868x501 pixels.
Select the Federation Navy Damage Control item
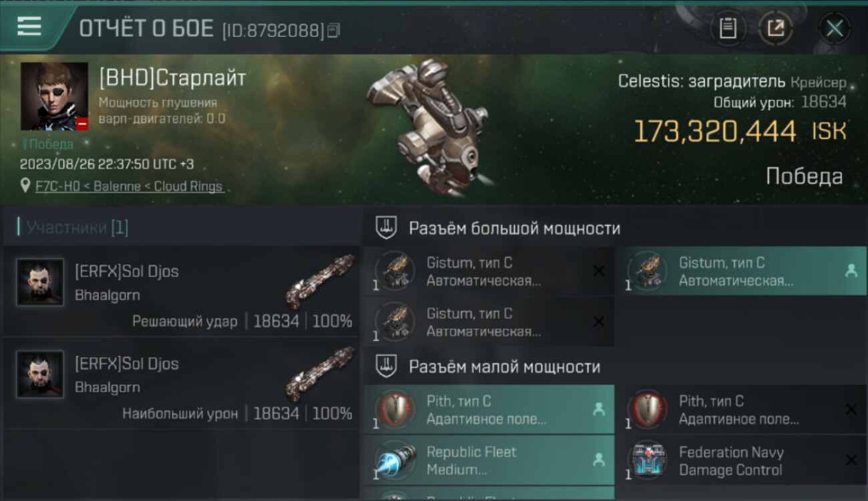tap(740, 461)
